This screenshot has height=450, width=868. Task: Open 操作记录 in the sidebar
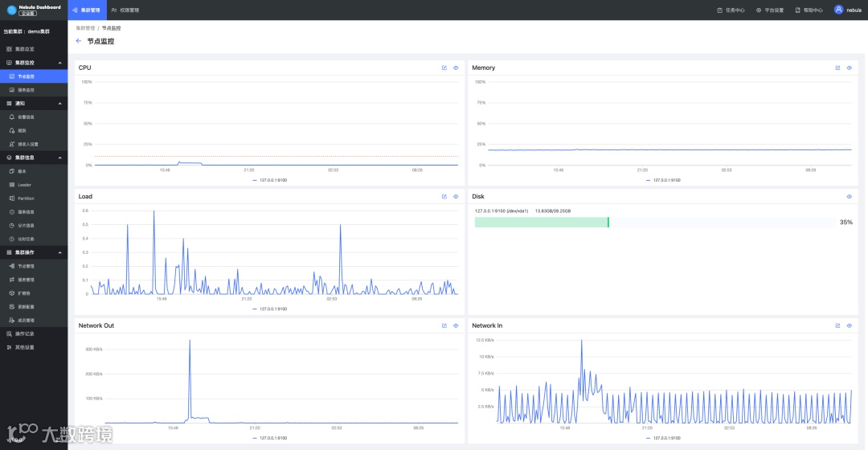pyautogui.click(x=34, y=333)
